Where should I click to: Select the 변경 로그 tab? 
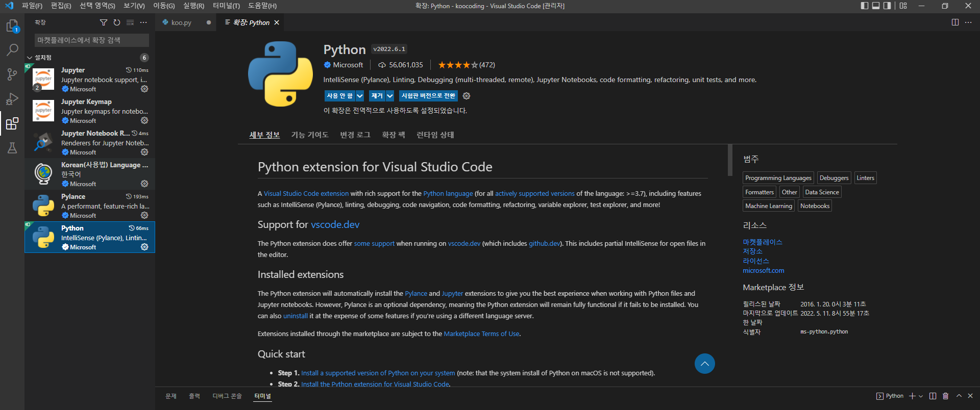(x=355, y=135)
